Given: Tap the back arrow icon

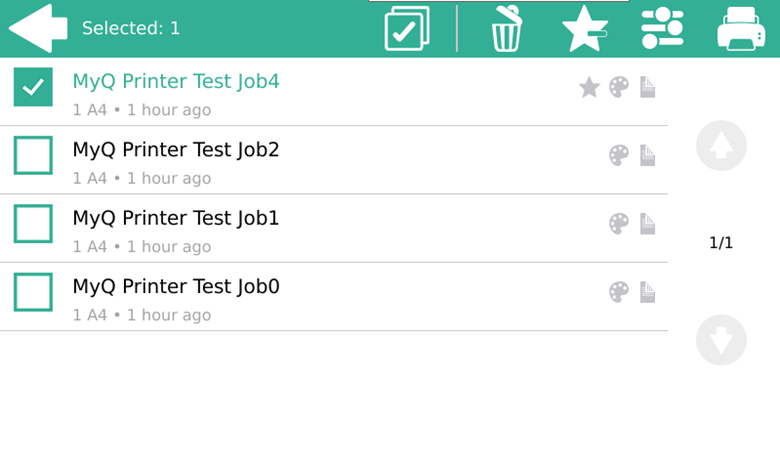Looking at the screenshot, I should point(37,28).
